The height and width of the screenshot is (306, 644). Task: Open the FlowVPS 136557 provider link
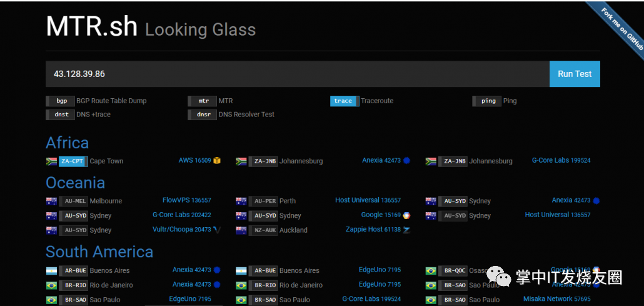(186, 200)
